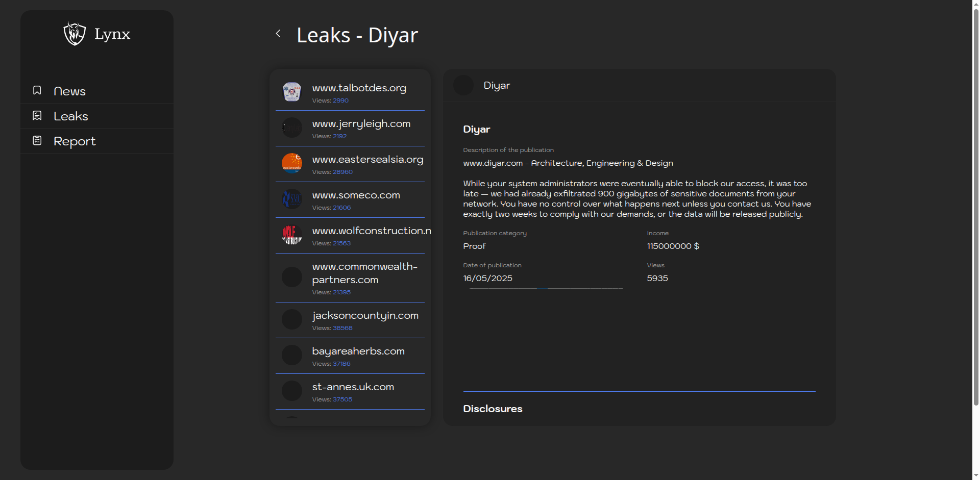Select the www.someco.com entry

coord(350,200)
